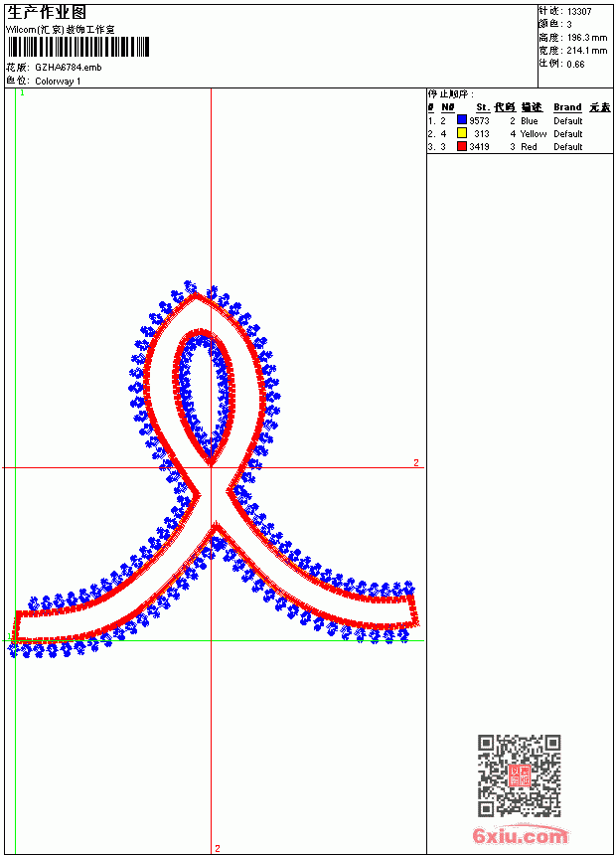This screenshot has width=616, height=855.
Task: Click the red crosshair center intersection
Action: coord(211,467)
